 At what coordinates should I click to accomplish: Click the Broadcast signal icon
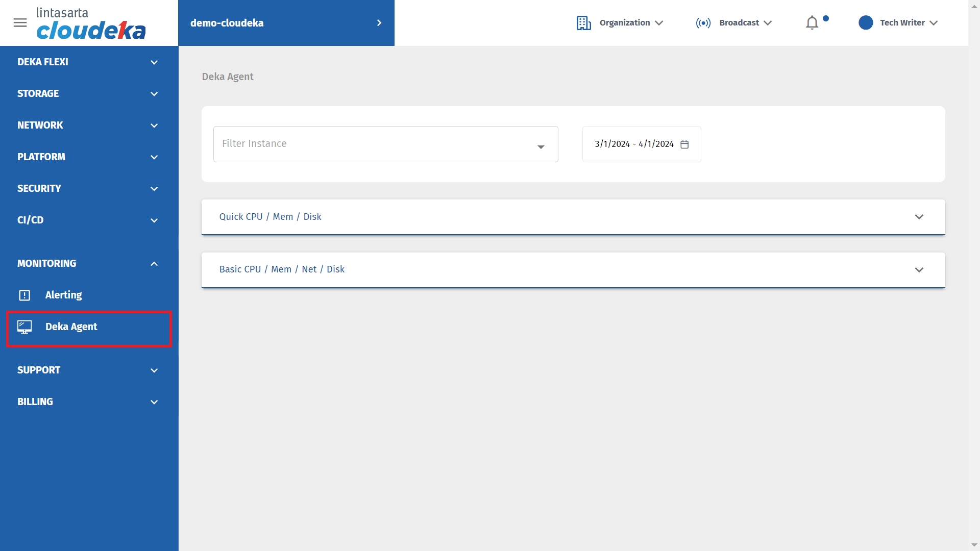pos(703,23)
